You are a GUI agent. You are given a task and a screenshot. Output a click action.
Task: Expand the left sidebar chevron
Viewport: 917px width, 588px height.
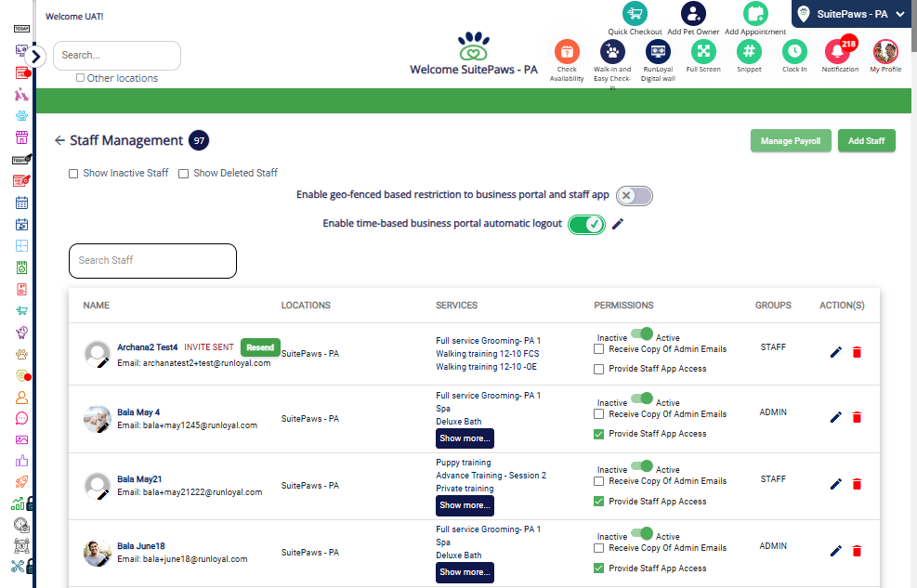point(35,57)
